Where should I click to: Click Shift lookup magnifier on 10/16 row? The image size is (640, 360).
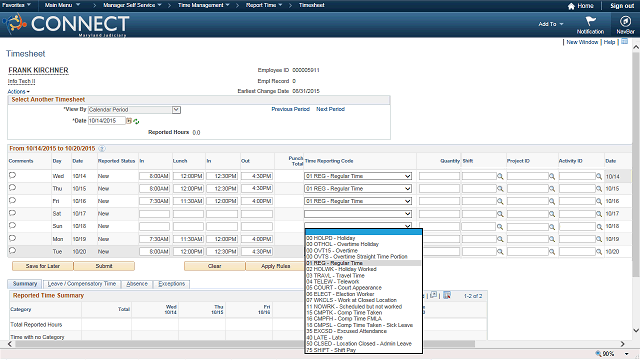click(x=500, y=201)
